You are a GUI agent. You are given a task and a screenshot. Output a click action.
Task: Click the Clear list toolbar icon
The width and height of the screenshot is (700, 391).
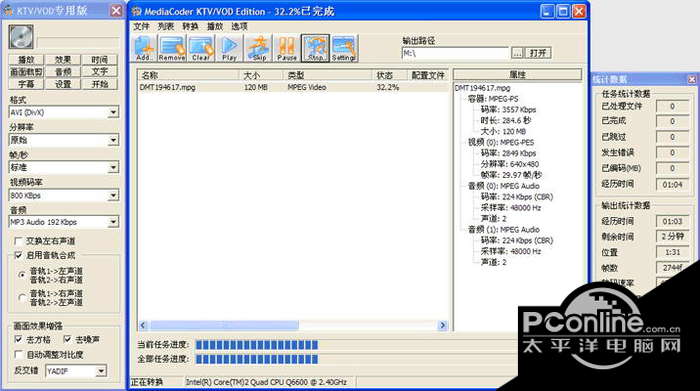click(x=201, y=48)
